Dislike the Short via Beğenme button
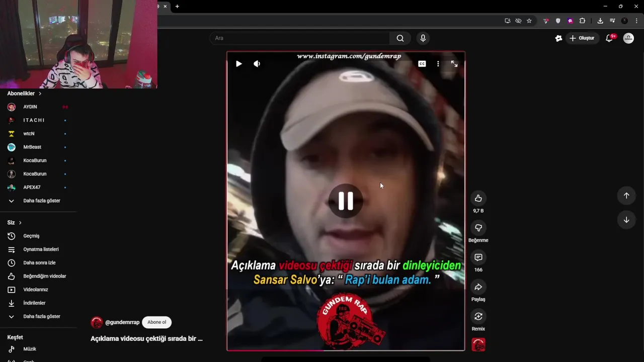The width and height of the screenshot is (644, 362). (x=478, y=228)
